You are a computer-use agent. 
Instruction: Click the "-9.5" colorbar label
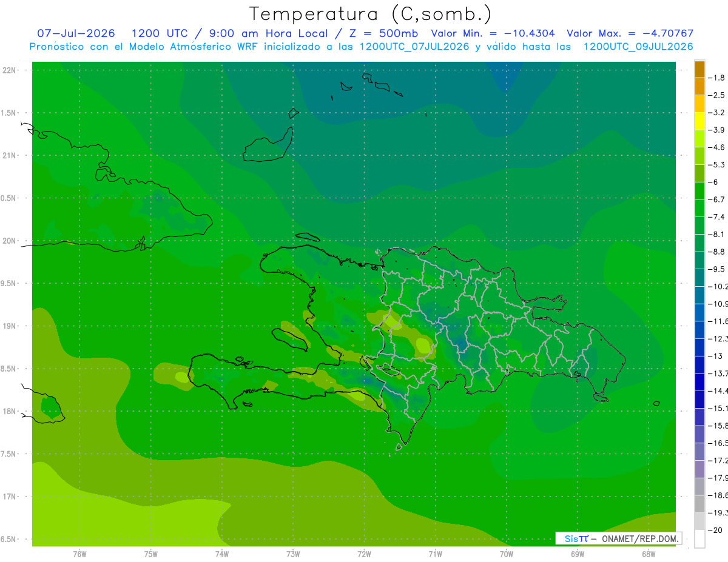(716, 269)
